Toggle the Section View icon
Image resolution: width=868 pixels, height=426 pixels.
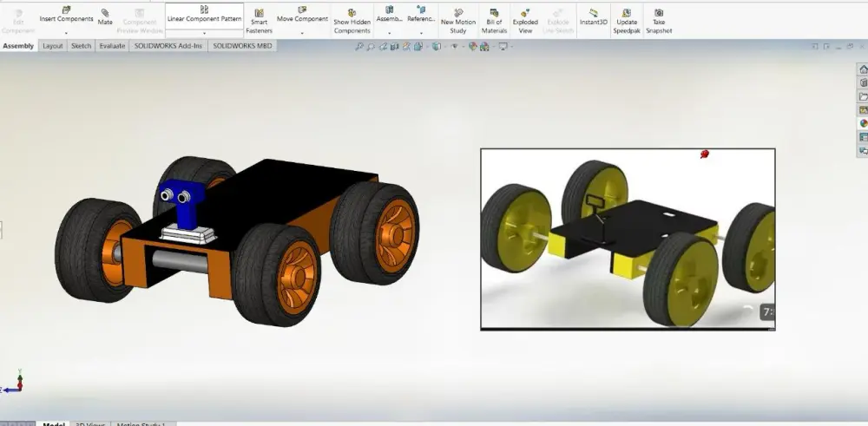[394, 47]
